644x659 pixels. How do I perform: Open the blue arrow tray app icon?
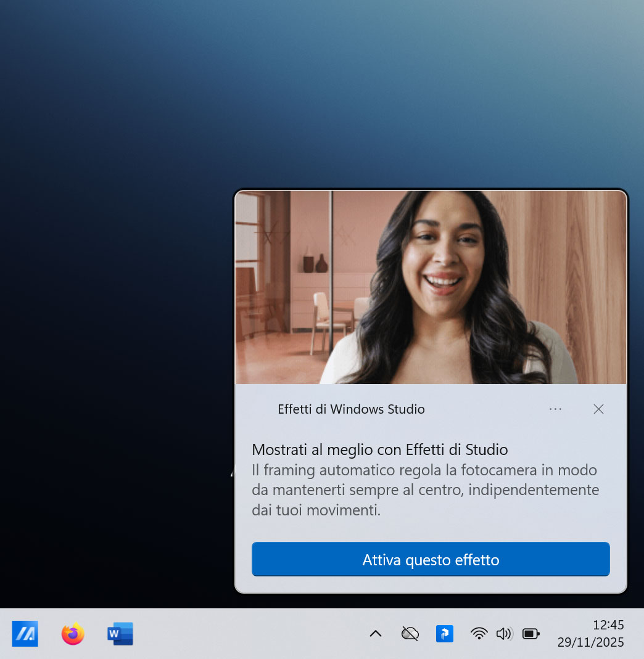tap(444, 633)
